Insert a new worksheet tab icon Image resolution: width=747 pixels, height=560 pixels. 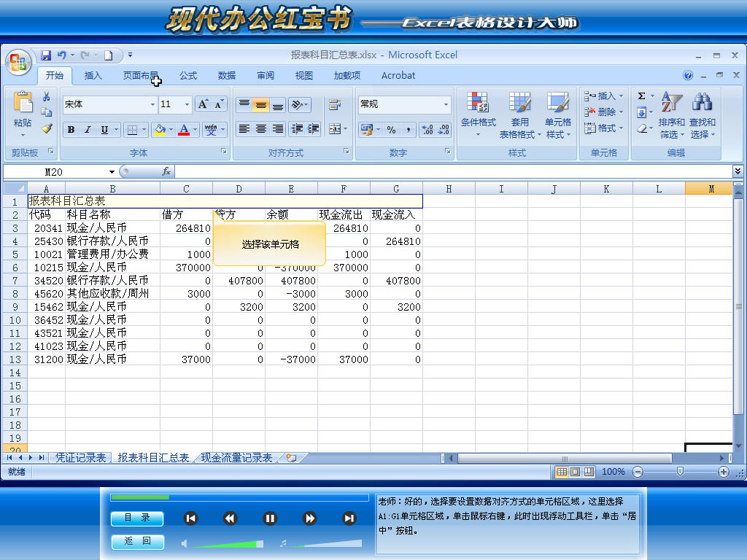(291, 458)
